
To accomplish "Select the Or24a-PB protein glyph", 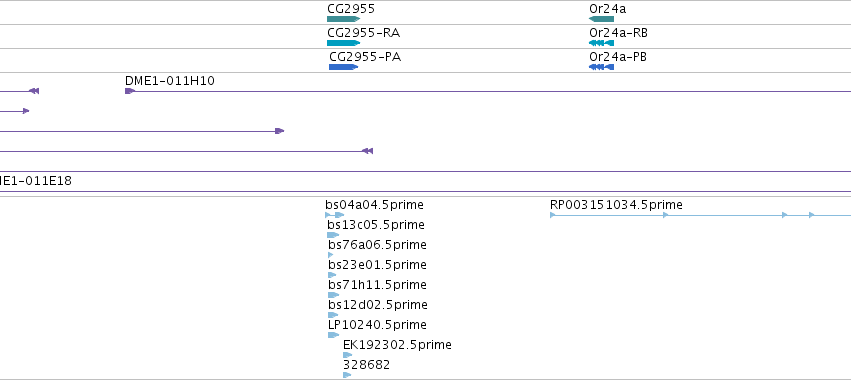I will [x=601, y=67].
